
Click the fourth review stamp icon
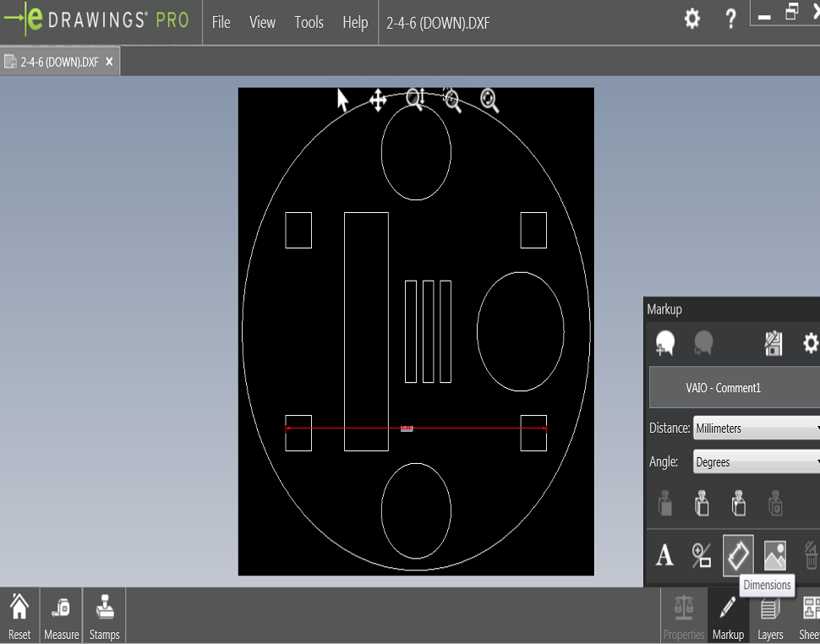(775, 503)
